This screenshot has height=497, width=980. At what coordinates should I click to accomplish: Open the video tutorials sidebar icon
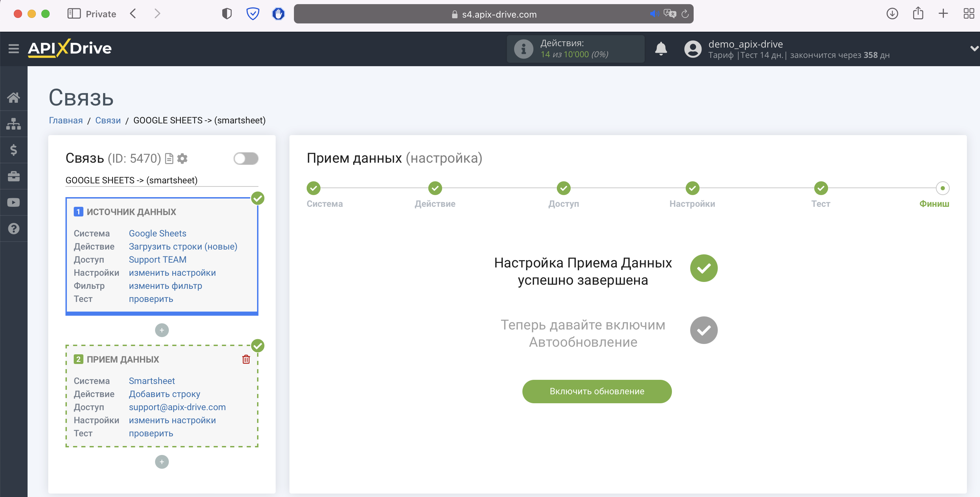point(14,202)
